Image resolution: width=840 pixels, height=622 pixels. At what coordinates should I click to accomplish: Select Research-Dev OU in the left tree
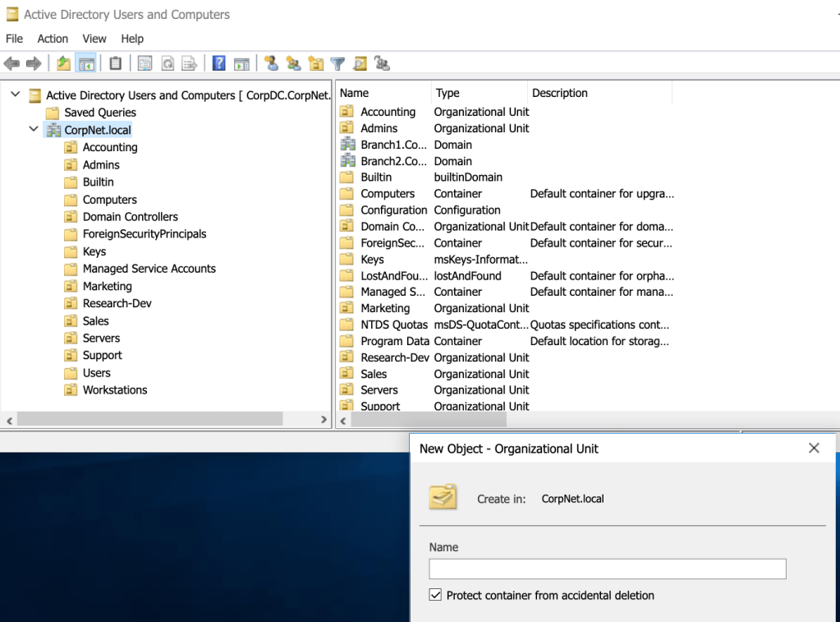pyautogui.click(x=117, y=303)
